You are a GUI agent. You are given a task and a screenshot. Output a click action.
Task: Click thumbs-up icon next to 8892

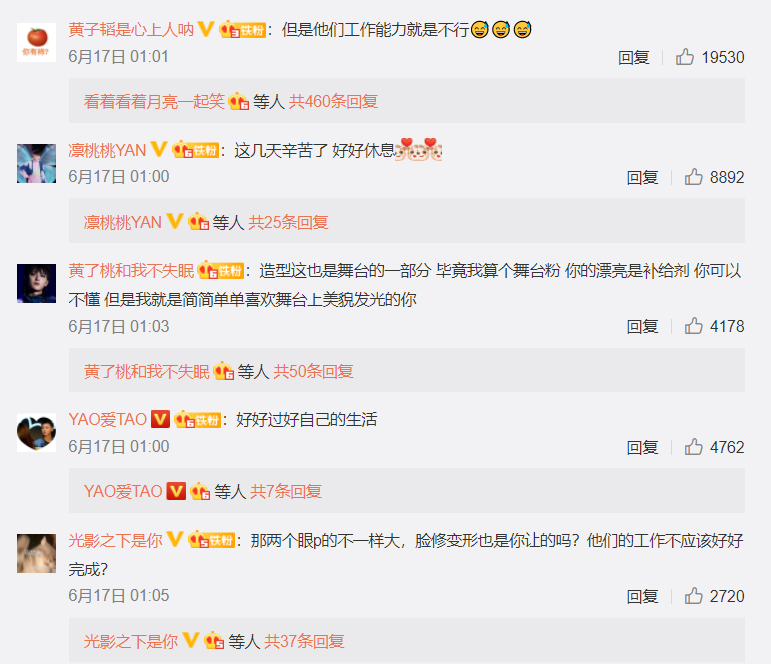tap(693, 177)
